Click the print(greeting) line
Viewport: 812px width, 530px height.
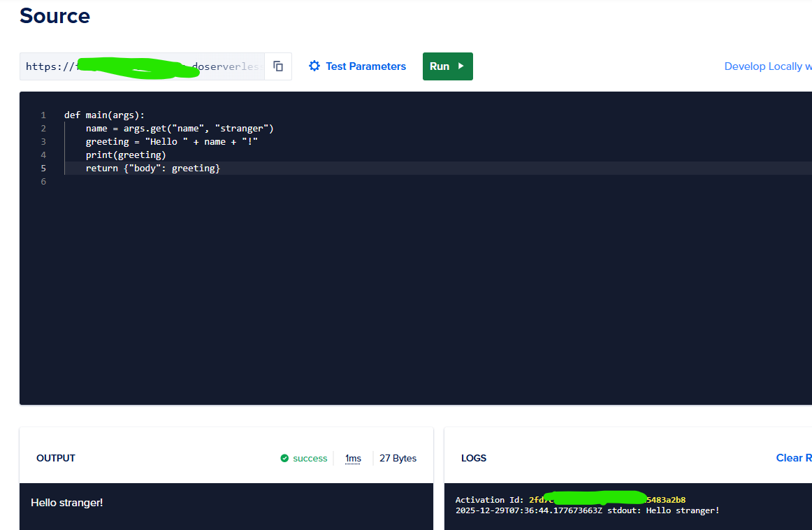click(126, 155)
